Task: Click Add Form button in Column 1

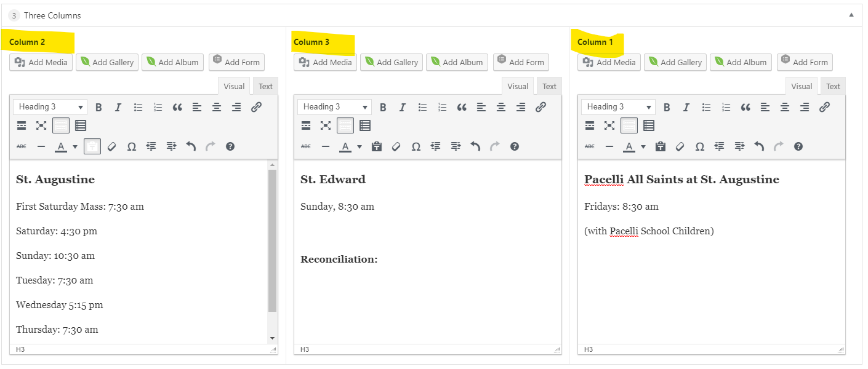Action: point(805,62)
